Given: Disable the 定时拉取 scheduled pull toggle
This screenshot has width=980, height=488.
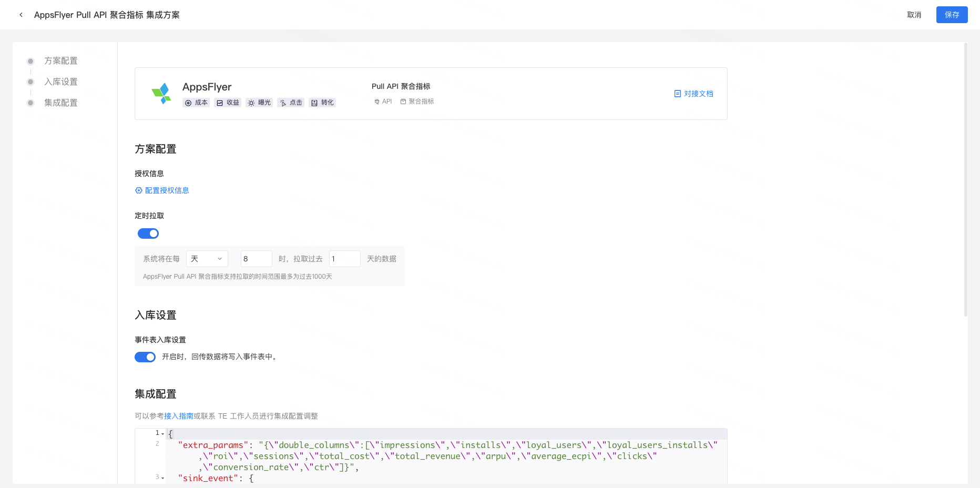Looking at the screenshot, I should [x=148, y=233].
